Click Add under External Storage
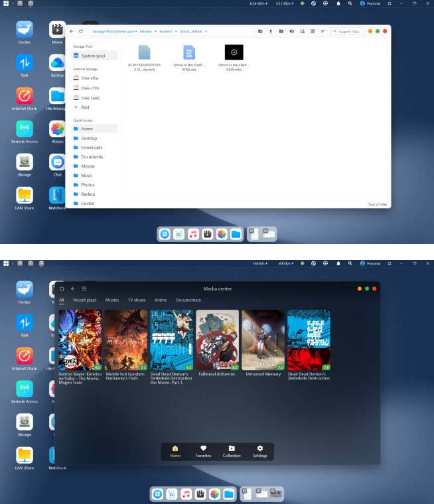Viewport: 434px width, 504px height. point(85,107)
